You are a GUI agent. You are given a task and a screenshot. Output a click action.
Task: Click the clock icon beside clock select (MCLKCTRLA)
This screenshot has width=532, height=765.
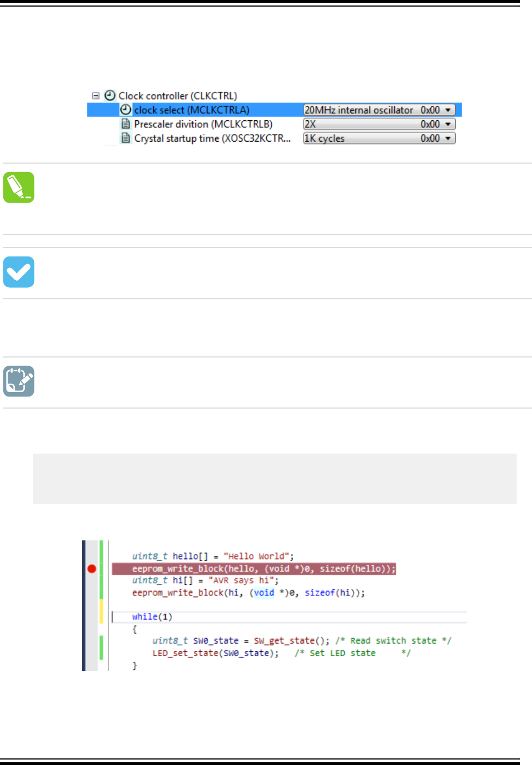coord(126,110)
